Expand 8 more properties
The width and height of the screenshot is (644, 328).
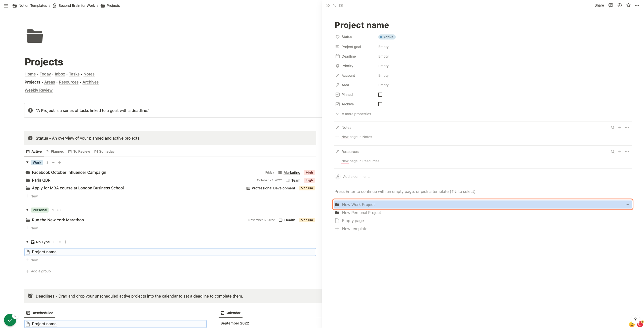click(353, 114)
